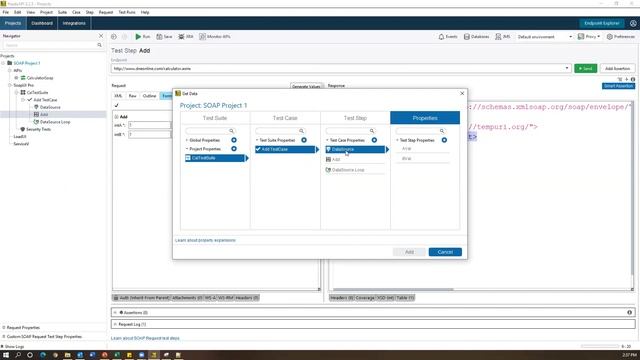This screenshot has width=640, height=360.
Task: Collapse SOAP Project 1 tree node
Action: 4,63
